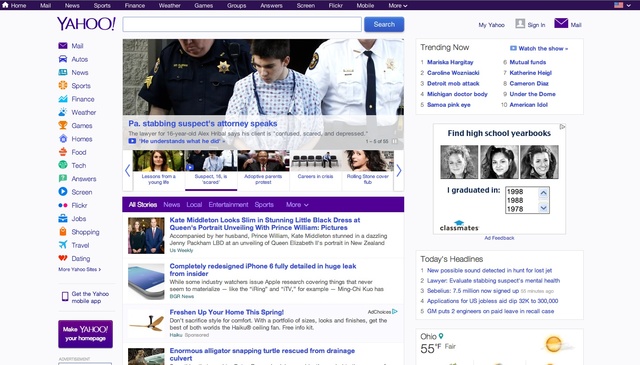Image resolution: width=640 pixels, height=365 pixels.
Task: Click the Games trophy icon
Action: tap(63, 125)
